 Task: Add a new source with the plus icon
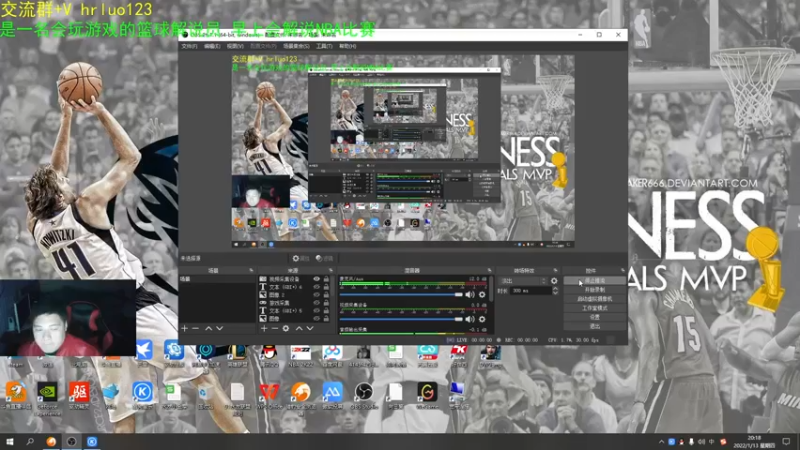click(264, 328)
